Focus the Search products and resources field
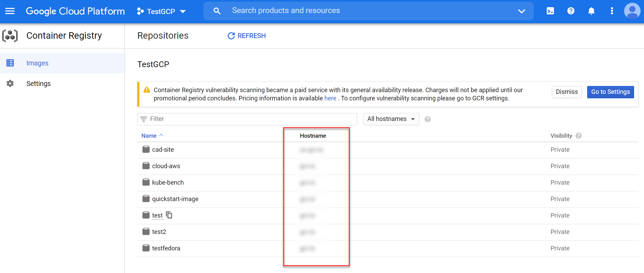 [x=368, y=11]
